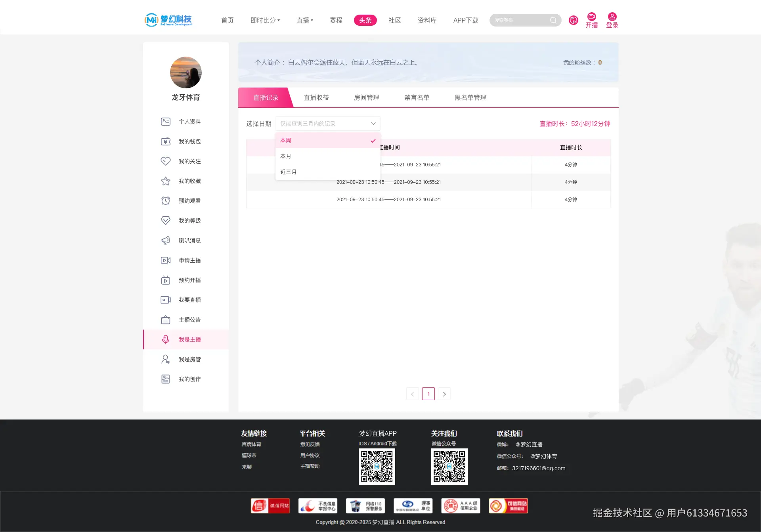Click the search magnifier icon
This screenshot has height=532, width=761.
tap(553, 20)
